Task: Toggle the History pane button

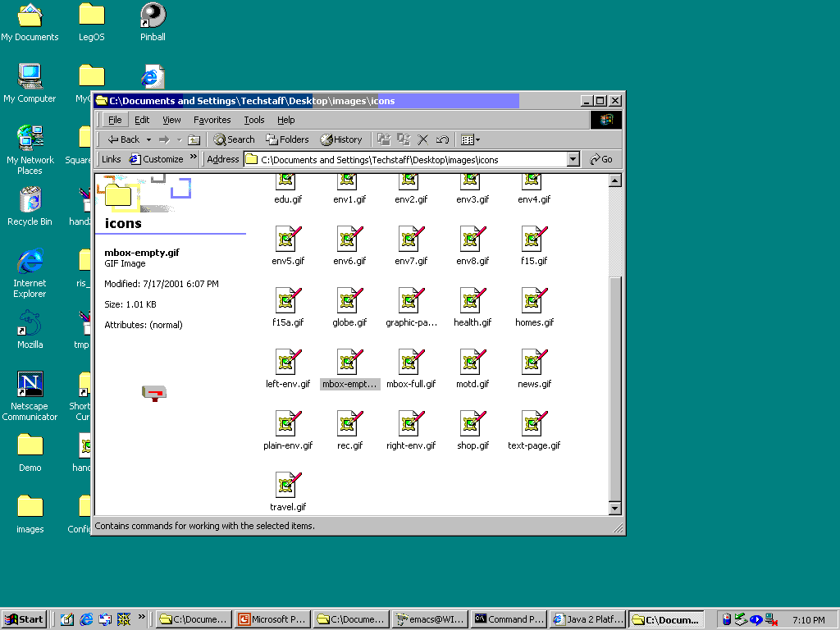Action: [x=341, y=139]
